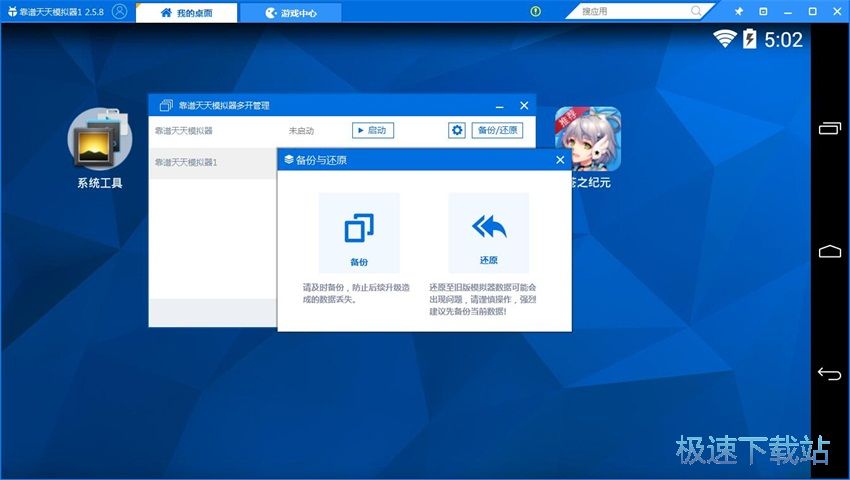
Task: Close the 多开管理 window
Action: [524, 106]
